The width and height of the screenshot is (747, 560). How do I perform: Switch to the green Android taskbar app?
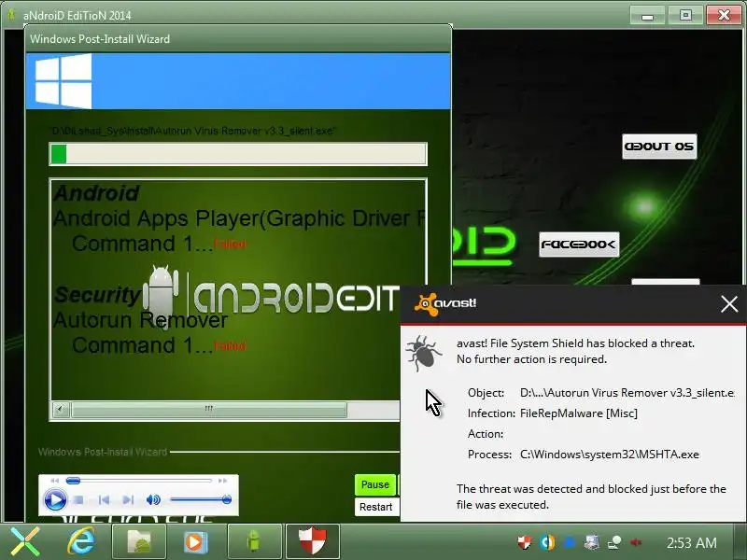coord(254,542)
